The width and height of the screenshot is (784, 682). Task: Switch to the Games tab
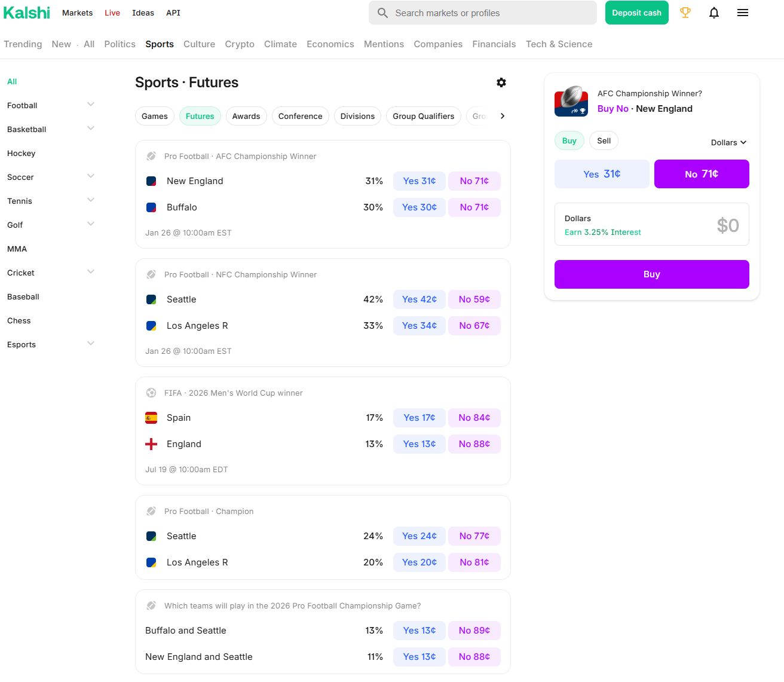pos(154,116)
